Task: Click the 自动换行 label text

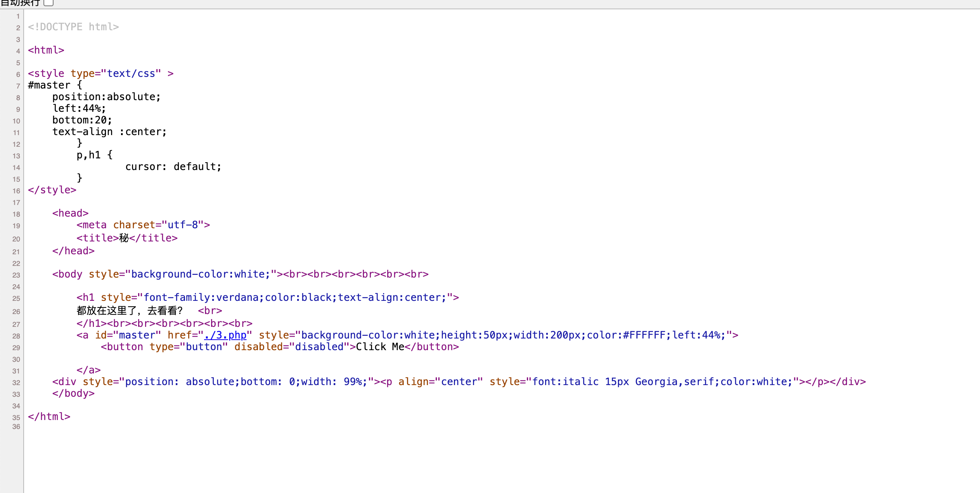Action: 20,3
